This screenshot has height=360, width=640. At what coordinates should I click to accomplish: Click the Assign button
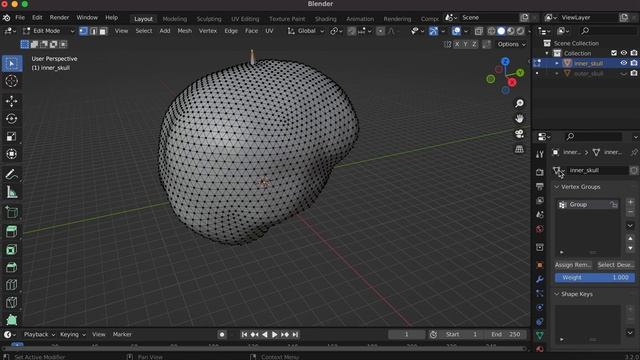563,265
